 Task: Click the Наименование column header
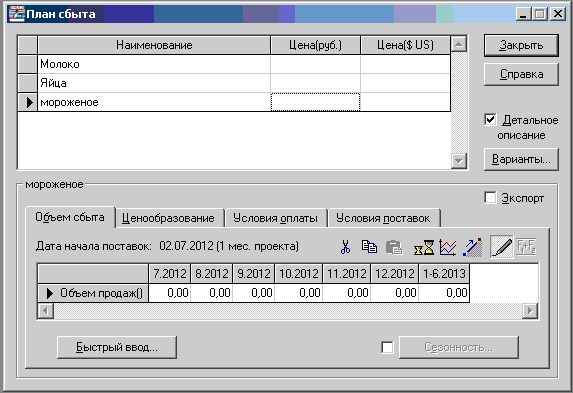point(154,45)
